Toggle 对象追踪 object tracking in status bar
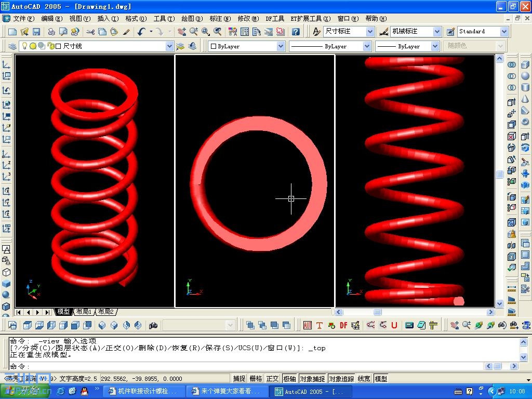The image size is (532, 399). pyautogui.click(x=341, y=379)
